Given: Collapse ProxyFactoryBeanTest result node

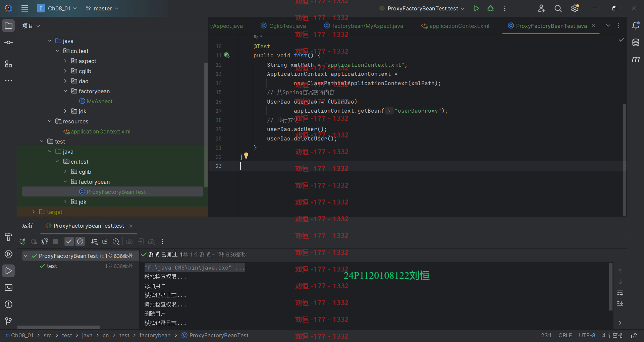Looking at the screenshot, I should 25,256.
